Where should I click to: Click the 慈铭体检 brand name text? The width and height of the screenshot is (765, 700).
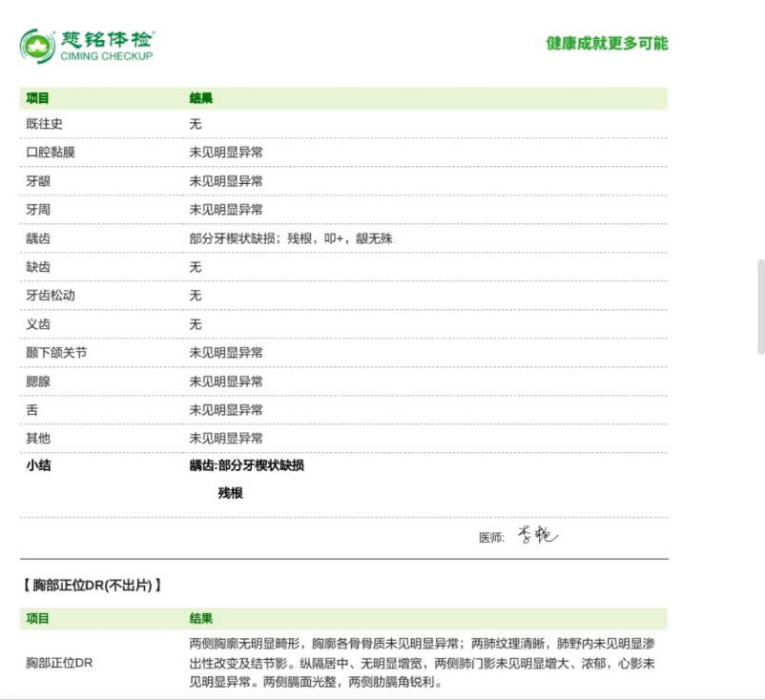(106, 38)
